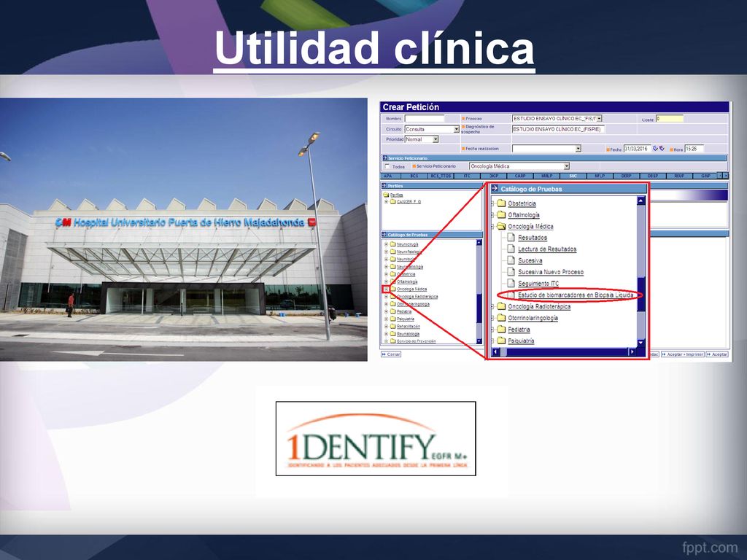Click arrow icon on enlarged Catálogo de Pruebas header
This screenshot has height=560, width=747.
click(495, 189)
